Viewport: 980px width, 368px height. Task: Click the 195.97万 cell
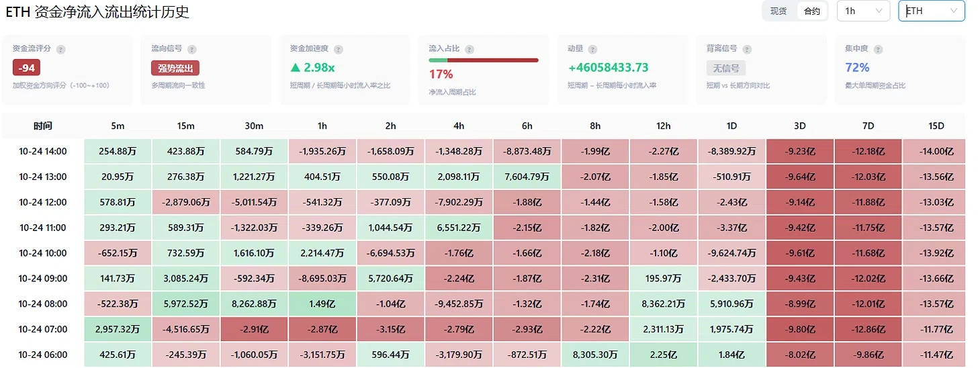point(663,278)
